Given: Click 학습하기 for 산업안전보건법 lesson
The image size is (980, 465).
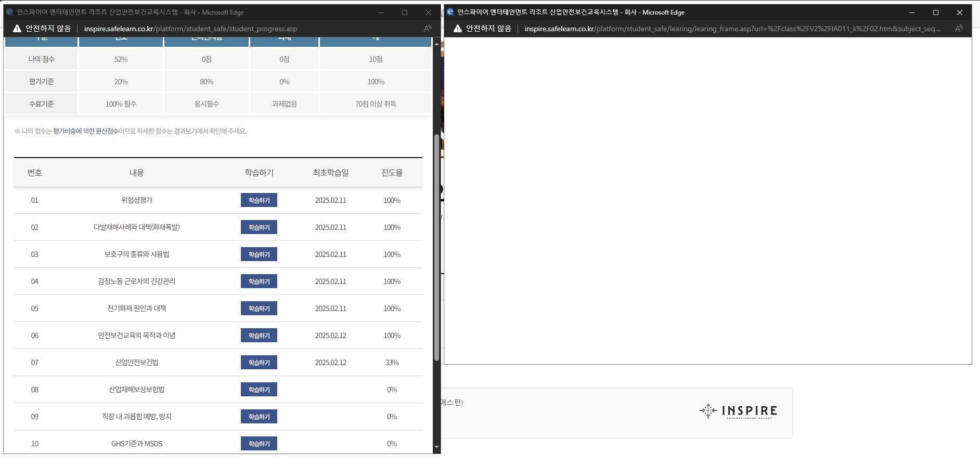Looking at the screenshot, I should (x=259, y=363).
